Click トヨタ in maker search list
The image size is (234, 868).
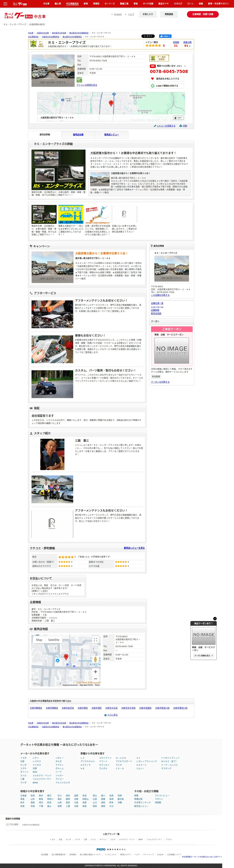[x=23, y=758]
